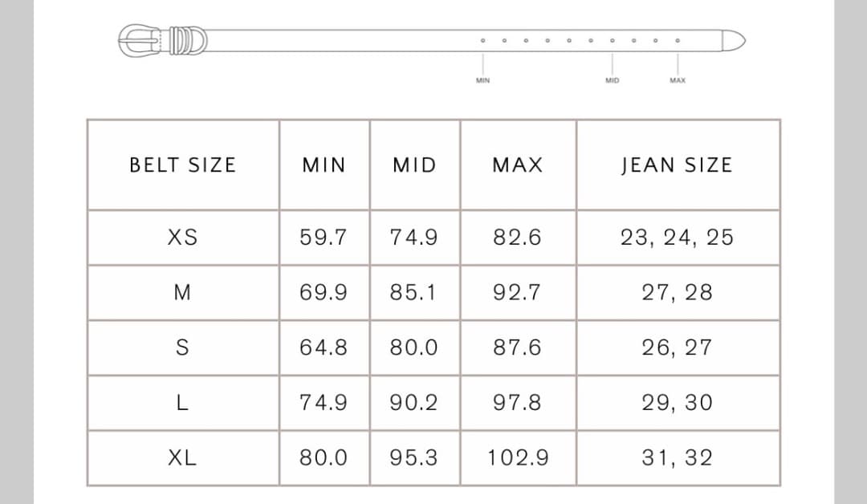Click the MAX column header in the table
This screenshot has width=867, height=504.
pos(518,165)
